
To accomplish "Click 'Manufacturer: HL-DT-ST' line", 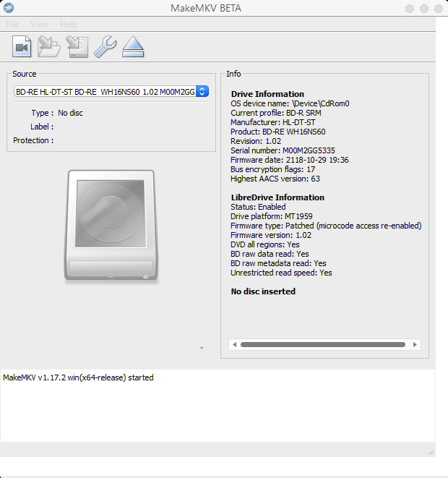I will click(x=273, y=122).
